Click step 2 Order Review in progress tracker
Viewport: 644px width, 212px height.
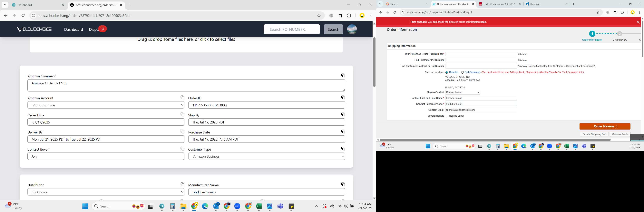[x=620, y=34]
